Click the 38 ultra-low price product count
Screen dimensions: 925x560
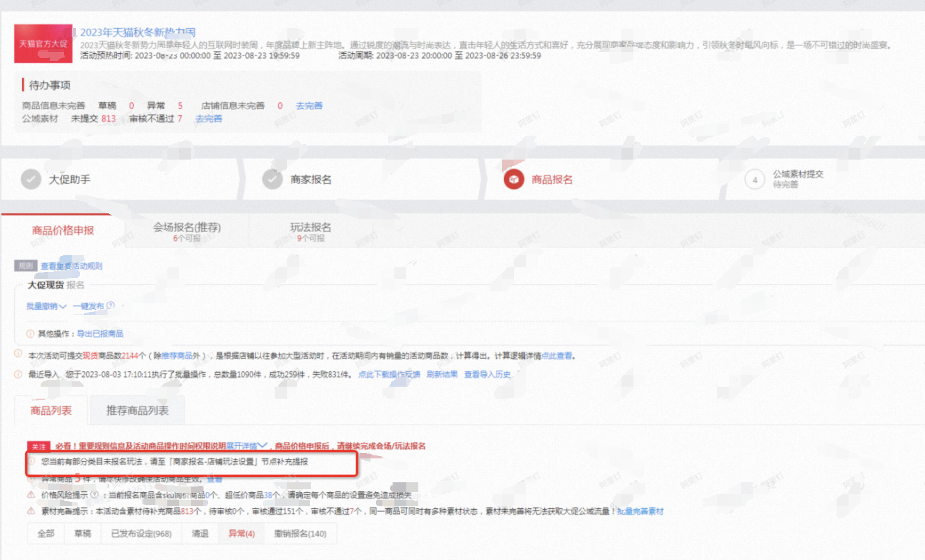(268, 495)
